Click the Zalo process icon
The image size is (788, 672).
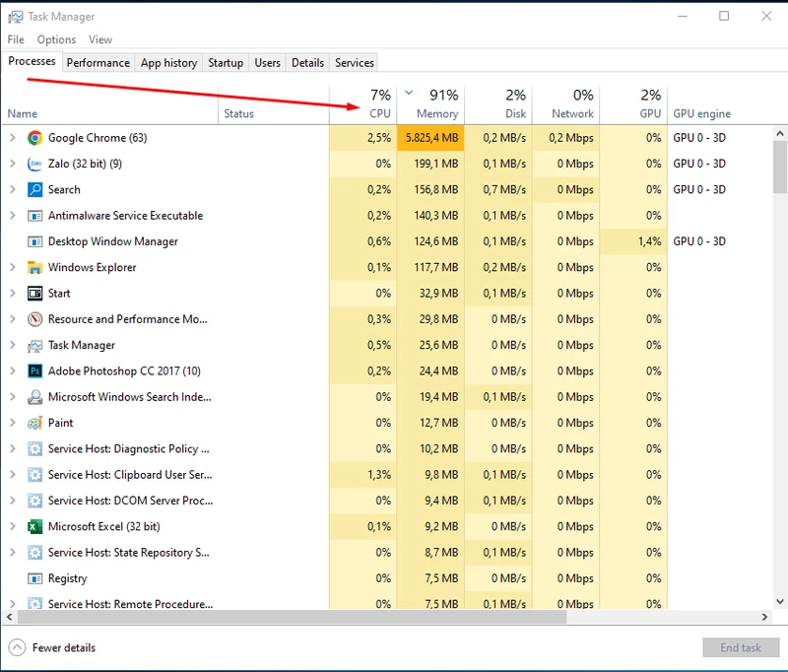(x=34, y=164)
